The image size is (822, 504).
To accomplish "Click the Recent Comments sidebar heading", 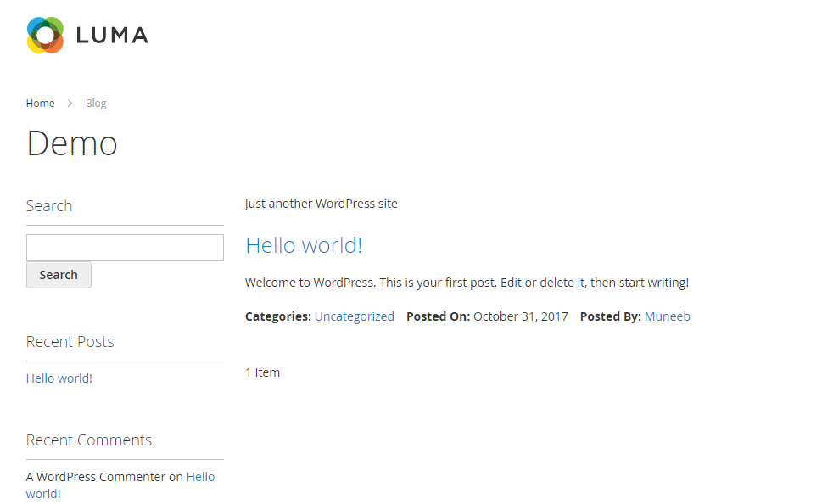I will pos(89,440).
